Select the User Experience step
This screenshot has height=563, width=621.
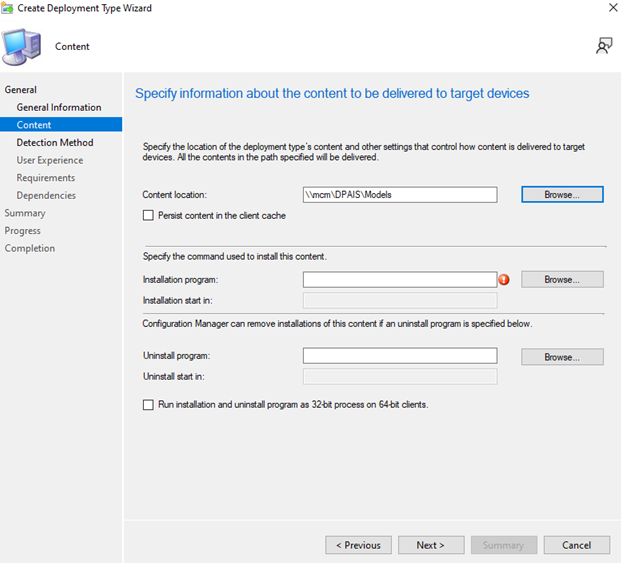[x=50, y=160]
